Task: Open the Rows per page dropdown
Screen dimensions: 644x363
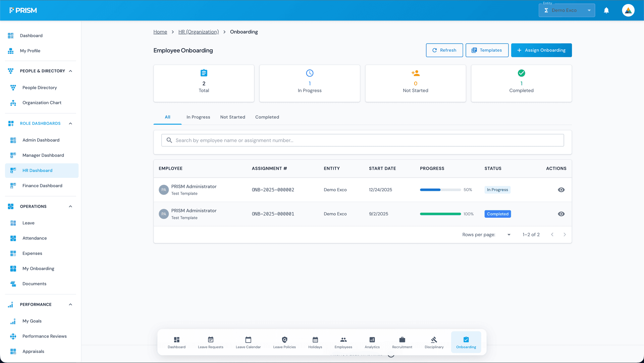Action: point(508,235)
